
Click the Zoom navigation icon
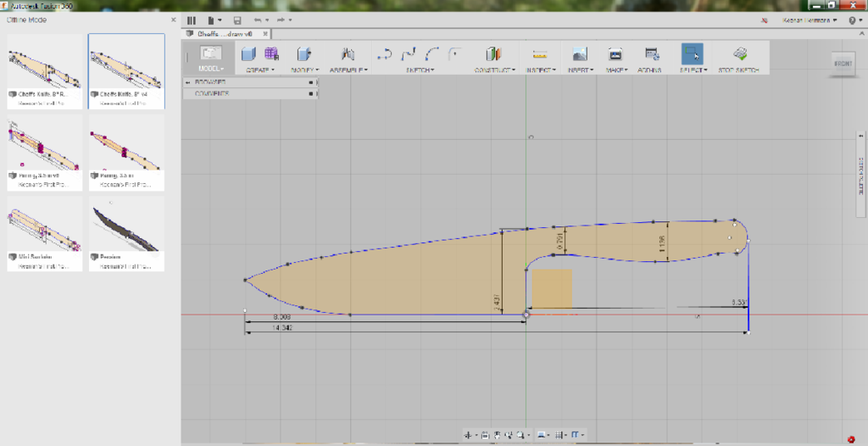509,435
